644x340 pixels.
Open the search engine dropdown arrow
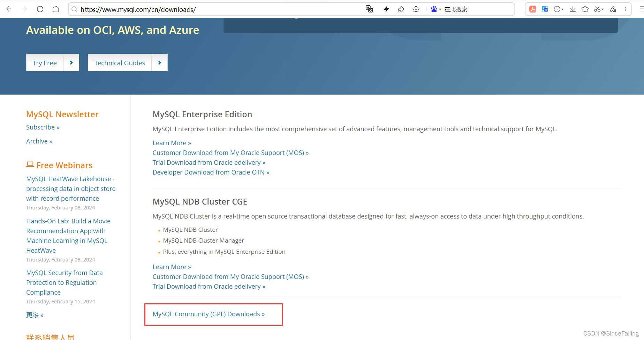[x=440, y=9]
